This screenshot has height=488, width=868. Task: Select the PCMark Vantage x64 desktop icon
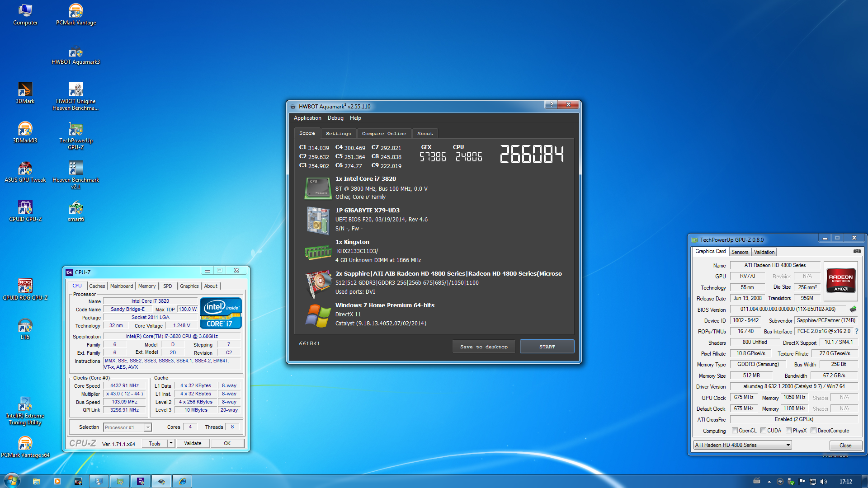(25, 447)
